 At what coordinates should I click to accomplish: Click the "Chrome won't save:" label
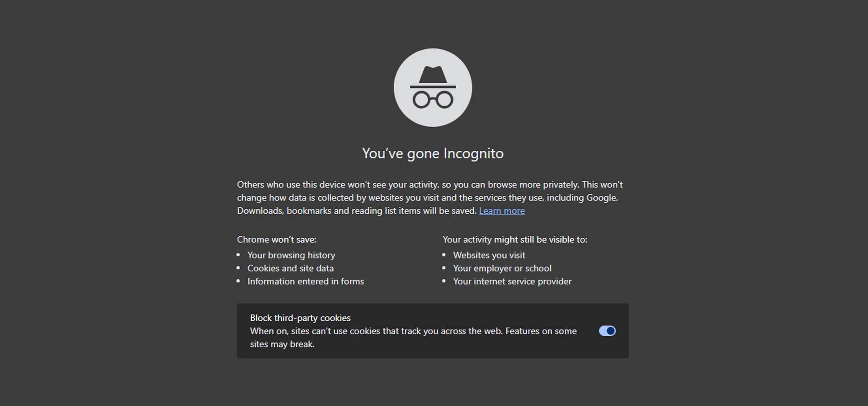click(277, 239)
